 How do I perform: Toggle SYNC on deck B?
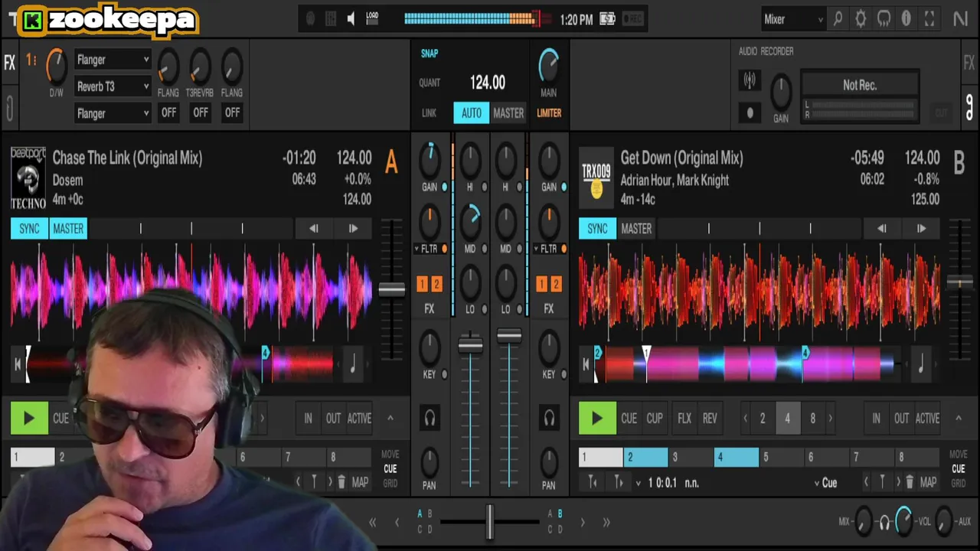597,229
